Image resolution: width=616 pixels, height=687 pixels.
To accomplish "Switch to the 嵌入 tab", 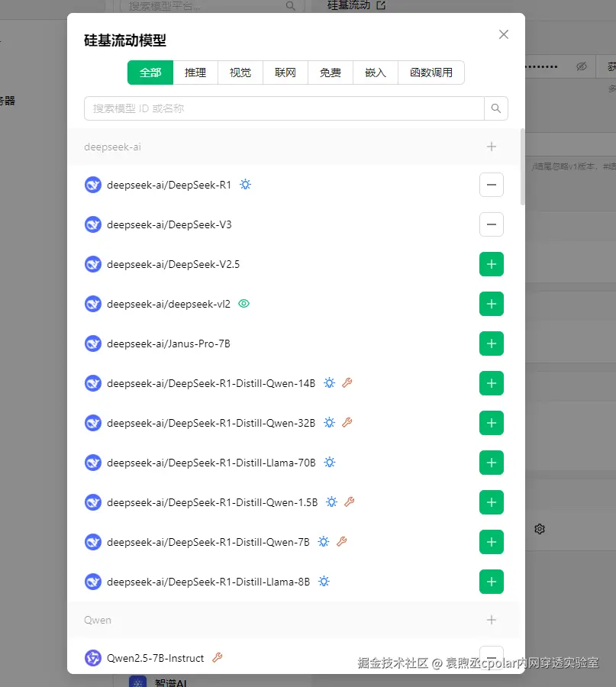I will (376, 73).
